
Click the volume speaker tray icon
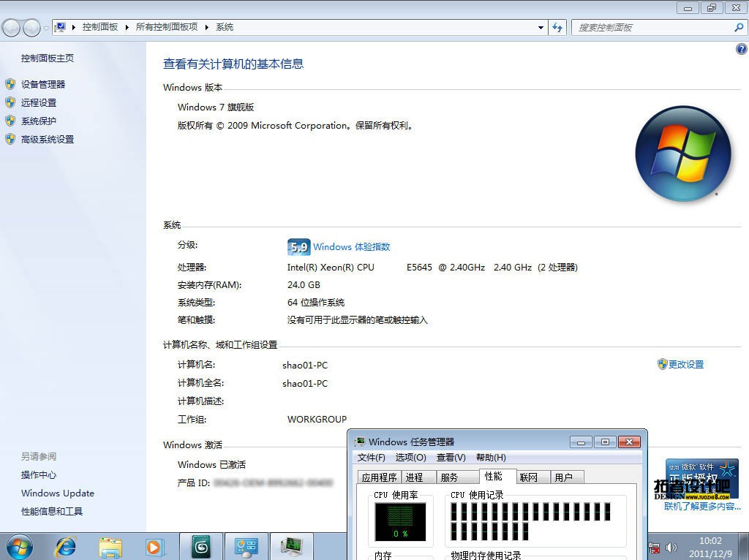(x=671, y=547)
